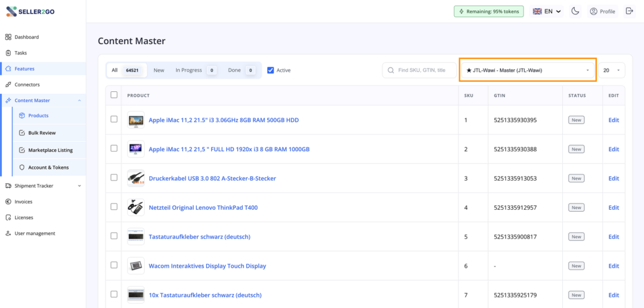Click the Licenses document icon
This screenshot has height=308, width=644.
[x=8, y=217]
